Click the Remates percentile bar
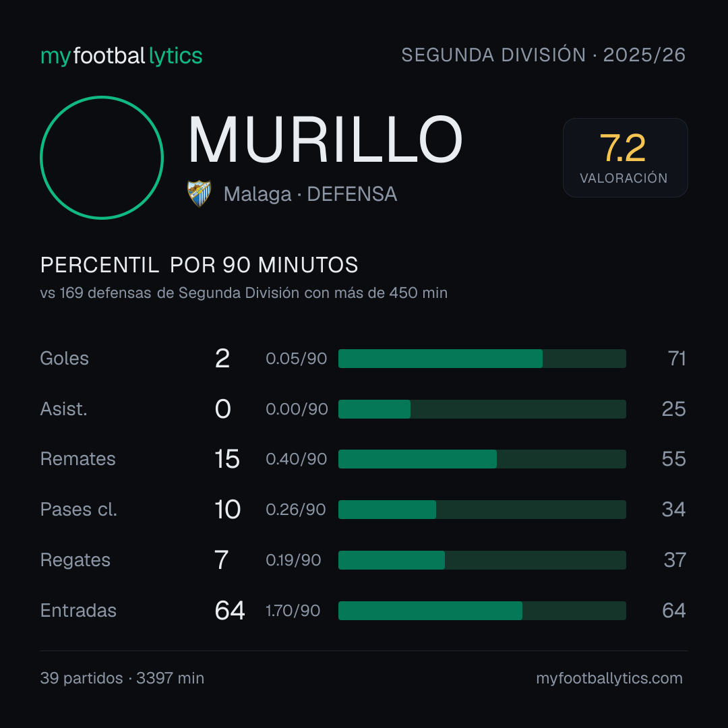Viewport: 728px width, 728px height. [x=482, y=459]
